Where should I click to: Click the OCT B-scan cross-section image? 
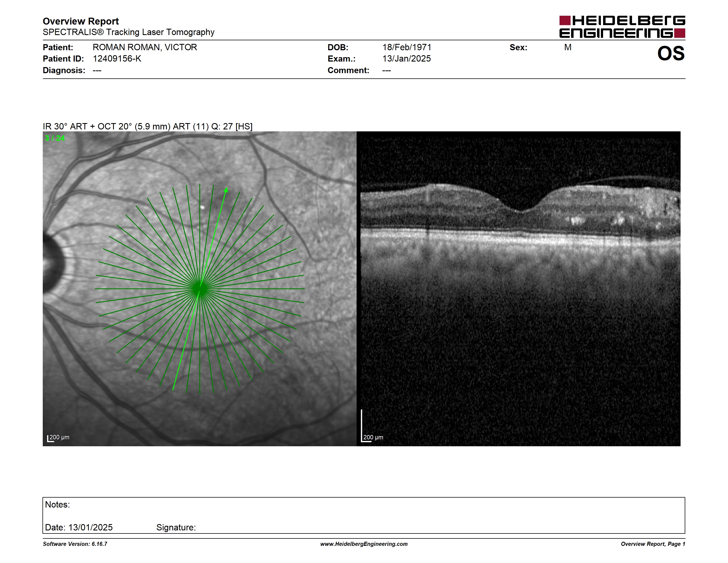[518, 288]
